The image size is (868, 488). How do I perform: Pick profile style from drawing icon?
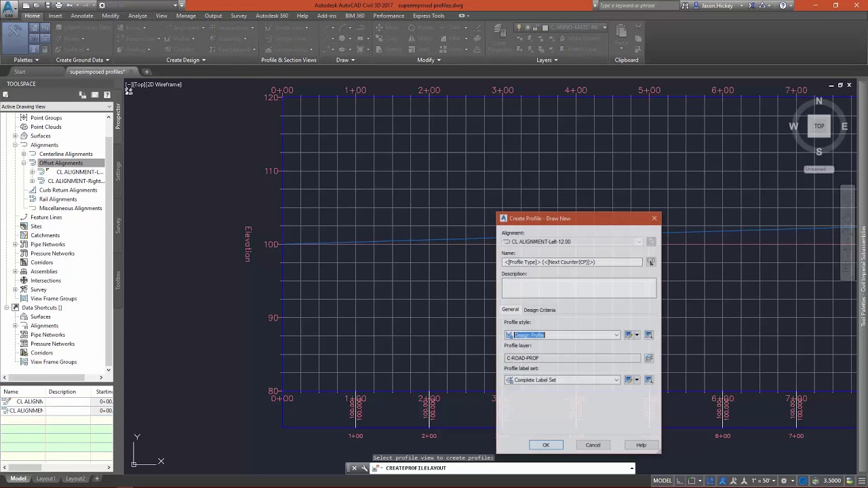(x=649, y=335)
